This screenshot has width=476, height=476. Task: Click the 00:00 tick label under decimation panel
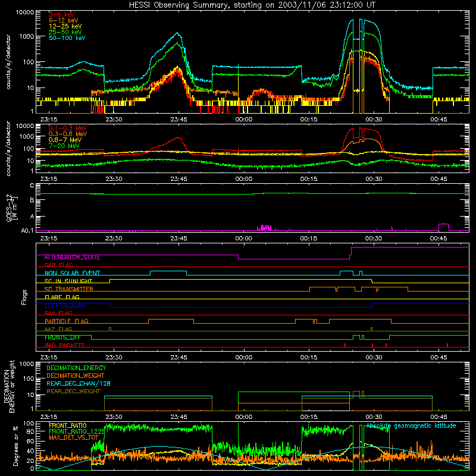(x=244, y=417)
